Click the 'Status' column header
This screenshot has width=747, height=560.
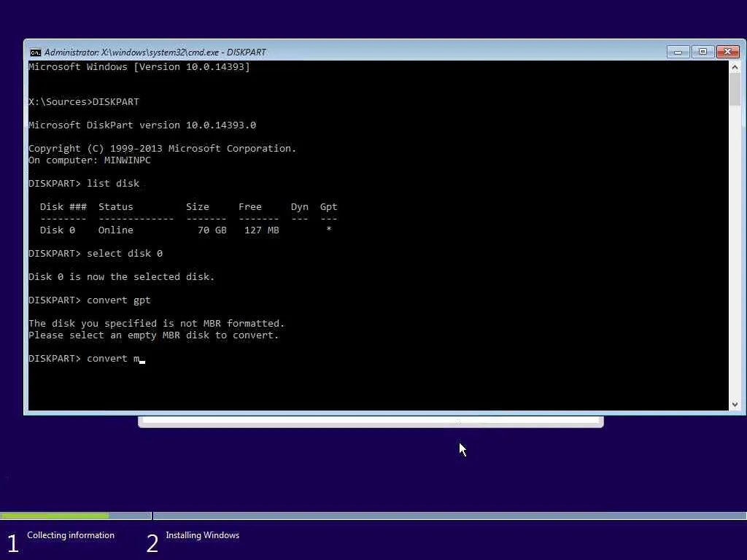[116, 206]
